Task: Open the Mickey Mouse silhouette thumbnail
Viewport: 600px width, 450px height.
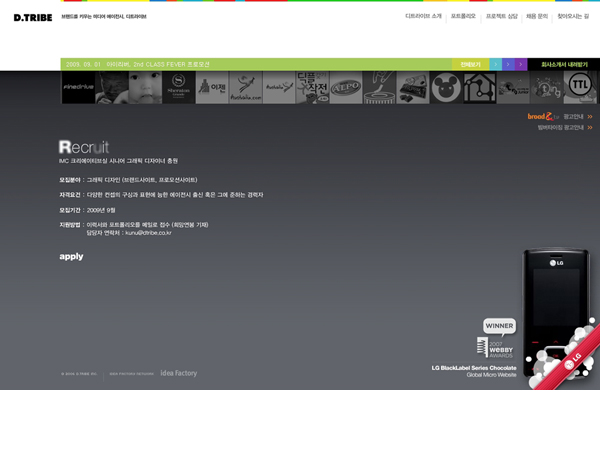Action: [x=446, y=88]
